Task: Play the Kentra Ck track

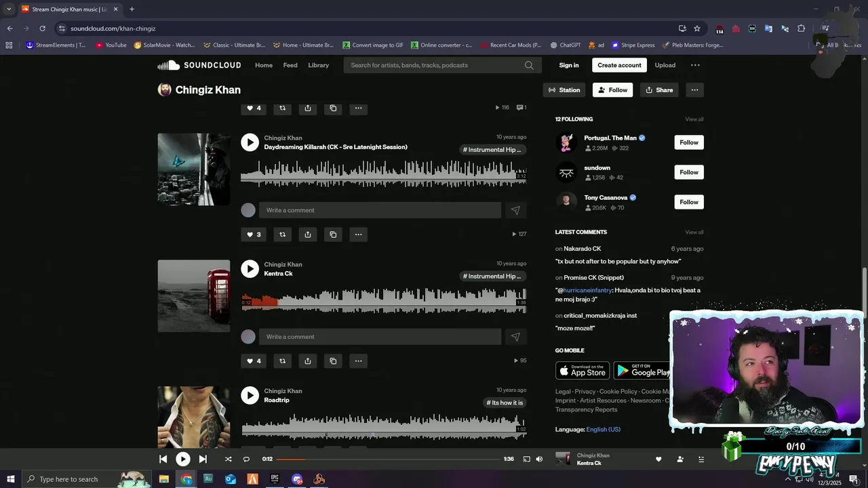Action: 250,269
